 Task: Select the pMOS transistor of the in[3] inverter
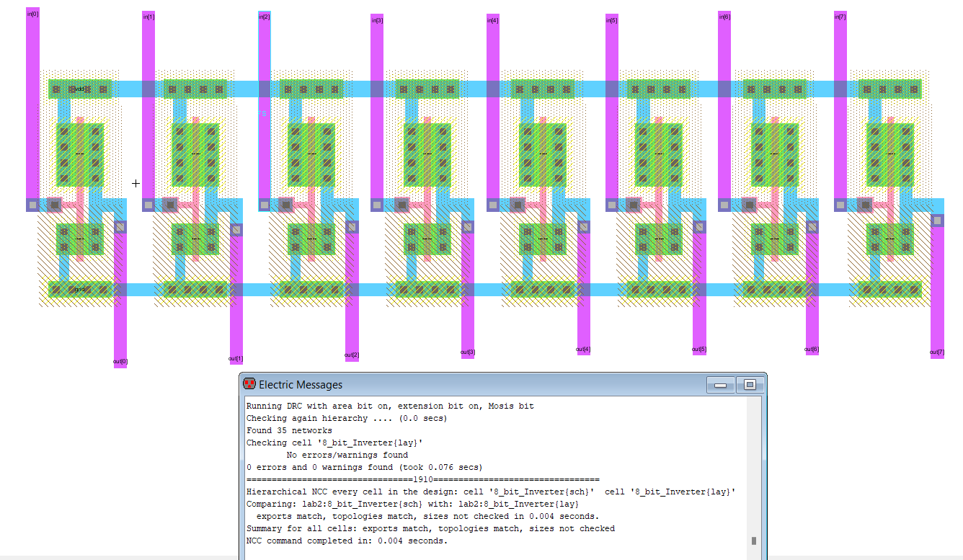427,154
